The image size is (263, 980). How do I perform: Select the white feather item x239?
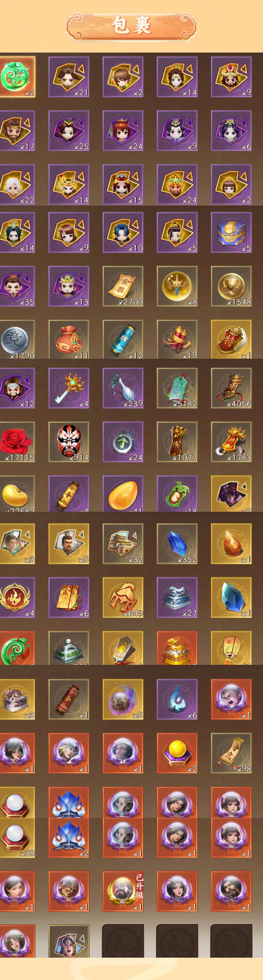123,388
